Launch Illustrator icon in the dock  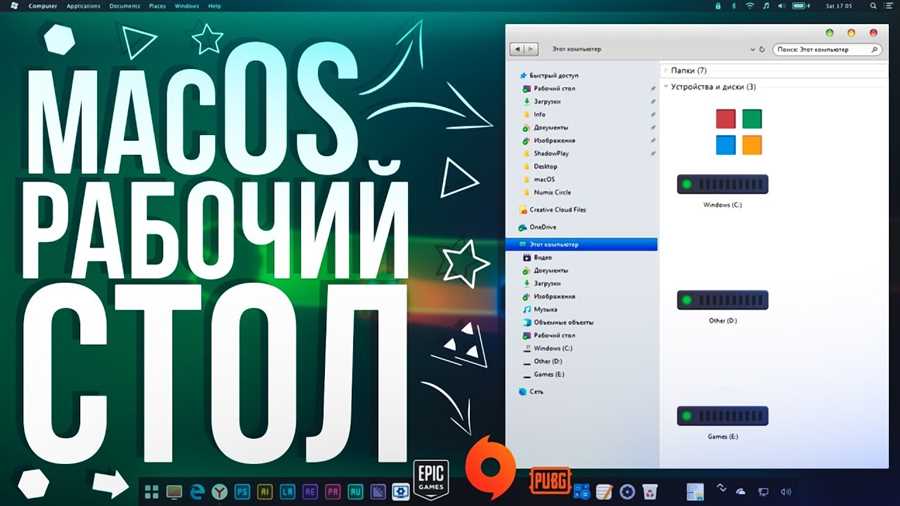[265, 492]
